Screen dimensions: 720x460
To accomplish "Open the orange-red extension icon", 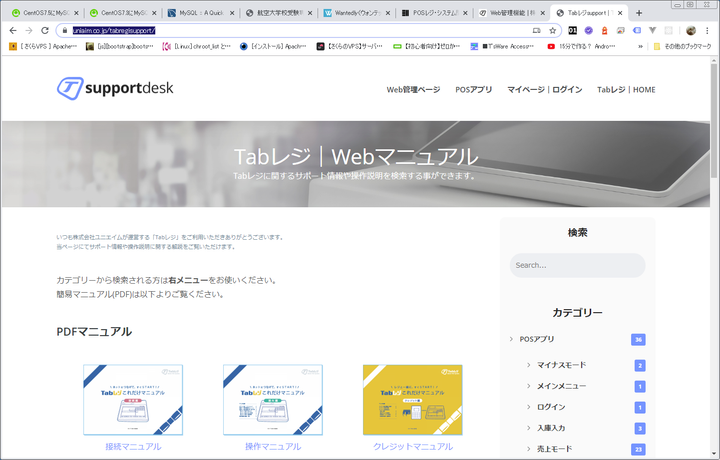I will 604,30.
